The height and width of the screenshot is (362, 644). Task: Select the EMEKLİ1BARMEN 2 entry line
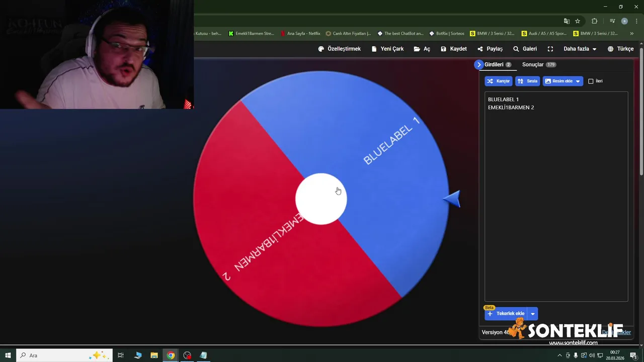[511, 108]
